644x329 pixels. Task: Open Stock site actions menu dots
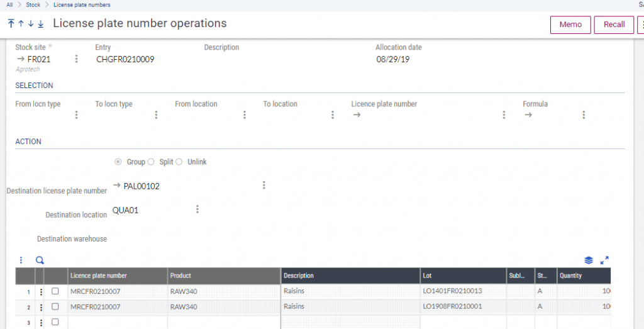[x=76, y=59]
